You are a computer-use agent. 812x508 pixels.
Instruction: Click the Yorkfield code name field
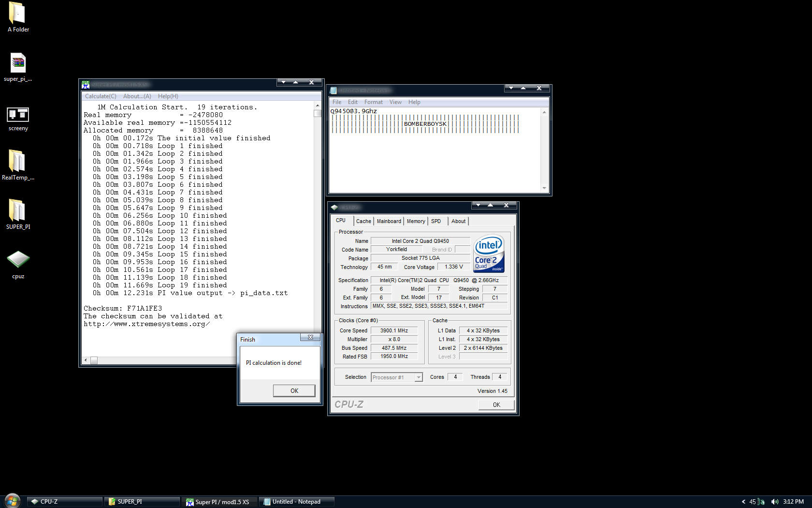[x=396, y=250]
